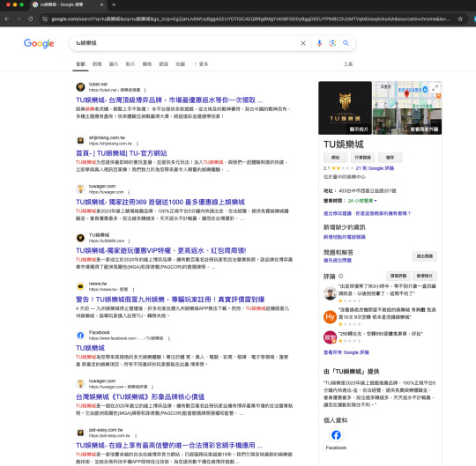476x466 pixels.
Task: Switch to the 地圖 maps tab
Action: pyautogui.click(x=181, y=64)
